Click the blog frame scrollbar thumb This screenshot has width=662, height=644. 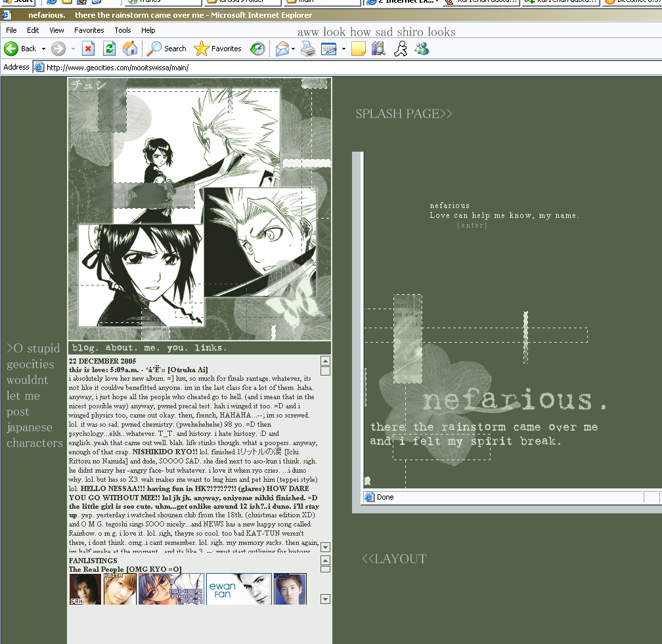click(325, 371)
